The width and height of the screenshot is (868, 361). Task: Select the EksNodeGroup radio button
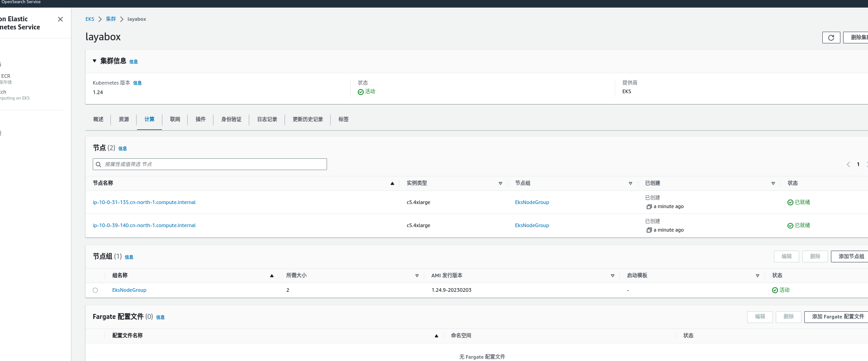coord(95,290)
